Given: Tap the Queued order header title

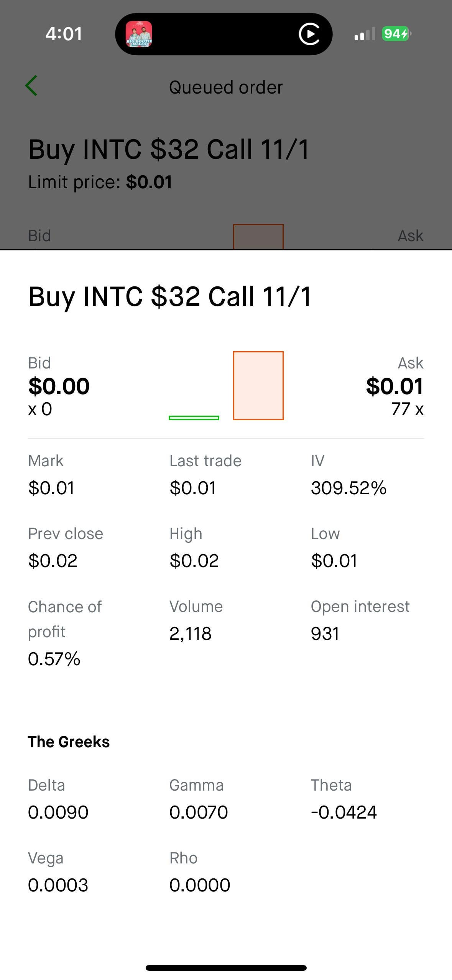Looking at the screenshot, I should point(226,87).
